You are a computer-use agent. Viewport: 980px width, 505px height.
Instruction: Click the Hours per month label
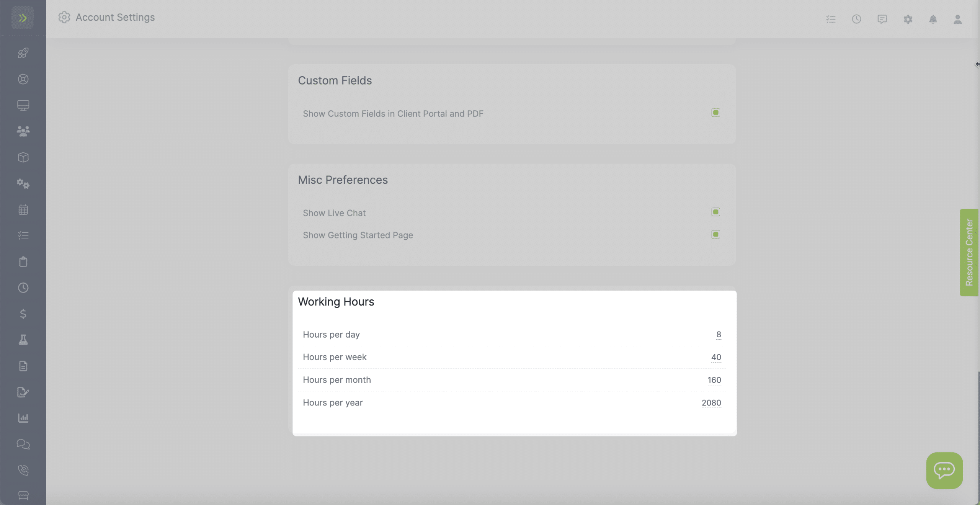tap(337, 380)
